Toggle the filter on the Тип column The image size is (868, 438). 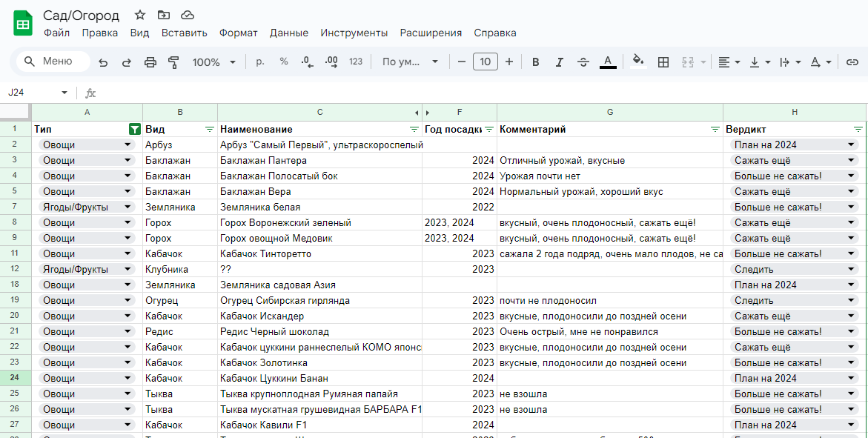coord(134,129)
